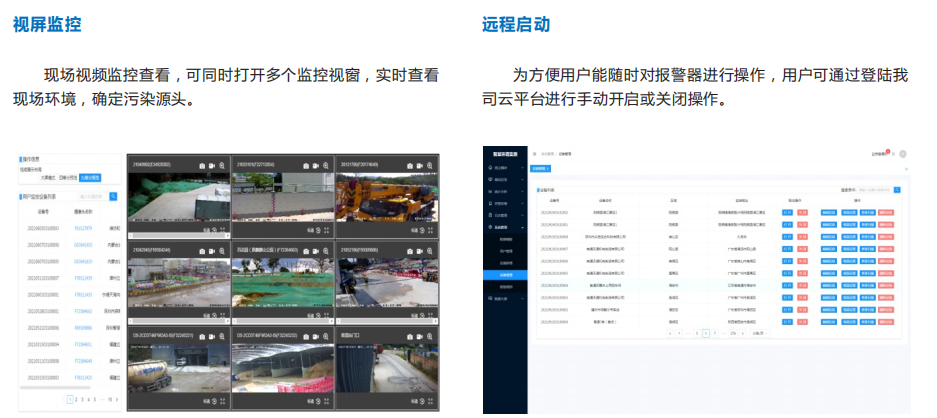The image size is (937, 418).
Task: Click blue 打开 button in first device row
Action: click(x=788, y=212)
